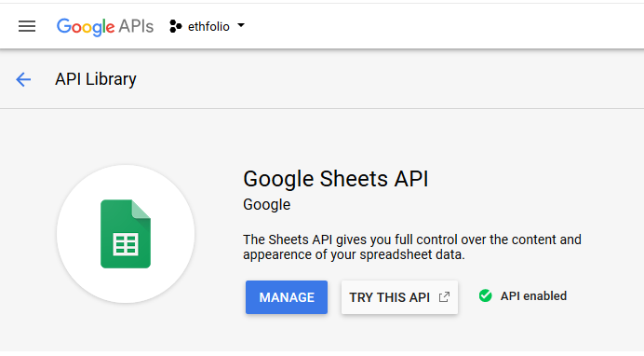Click the text 'appearence of your spreadsheet data'

[353, 254]
